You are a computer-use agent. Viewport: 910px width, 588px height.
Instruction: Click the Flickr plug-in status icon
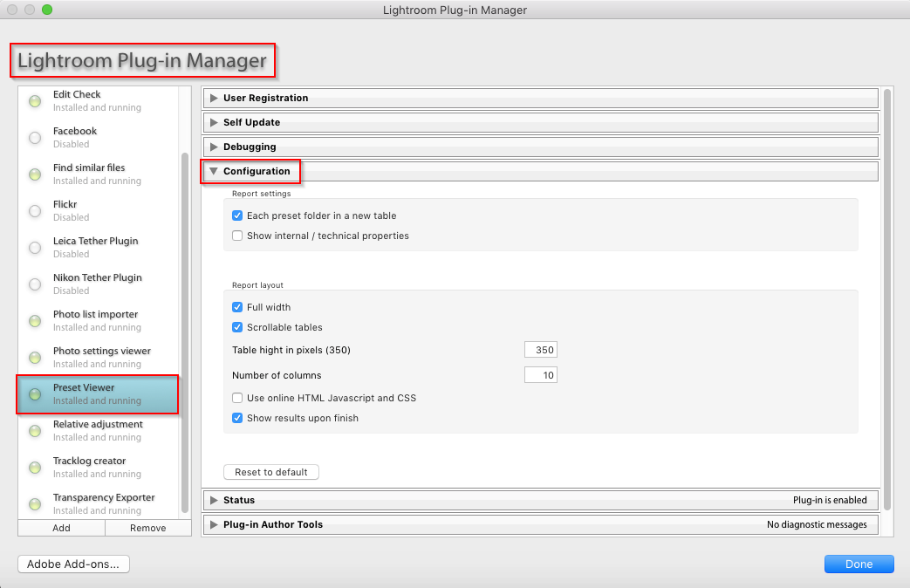point(35,211)
